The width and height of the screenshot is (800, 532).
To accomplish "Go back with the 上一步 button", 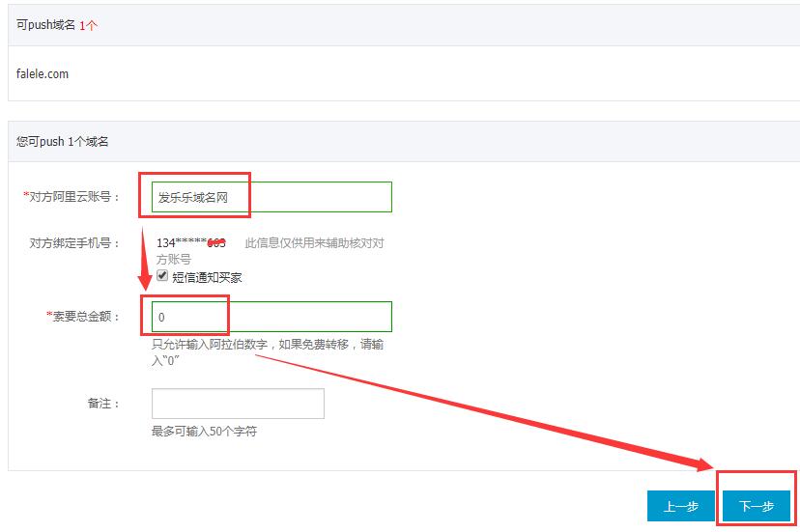I will pos(680,506).
